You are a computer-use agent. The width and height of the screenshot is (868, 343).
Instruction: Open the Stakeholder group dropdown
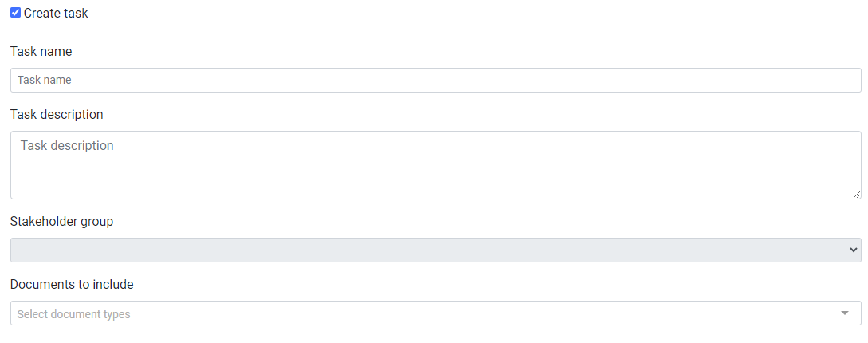[x=435, y=250]
